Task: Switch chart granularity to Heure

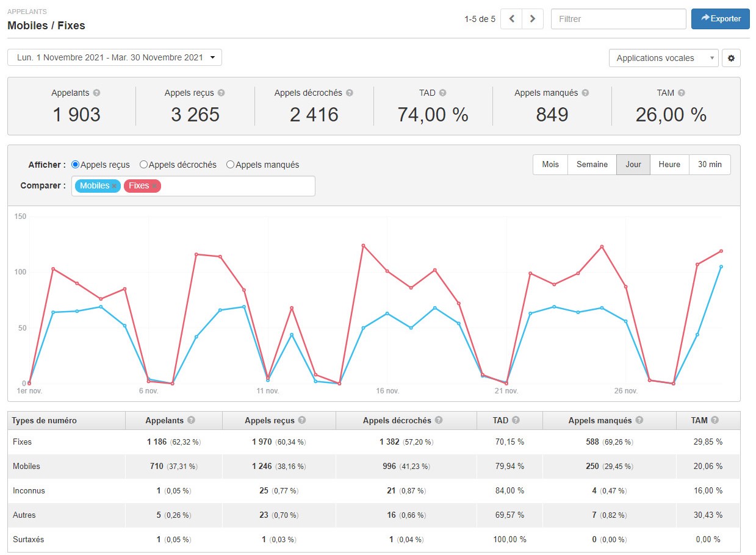Action: (669, 165)
